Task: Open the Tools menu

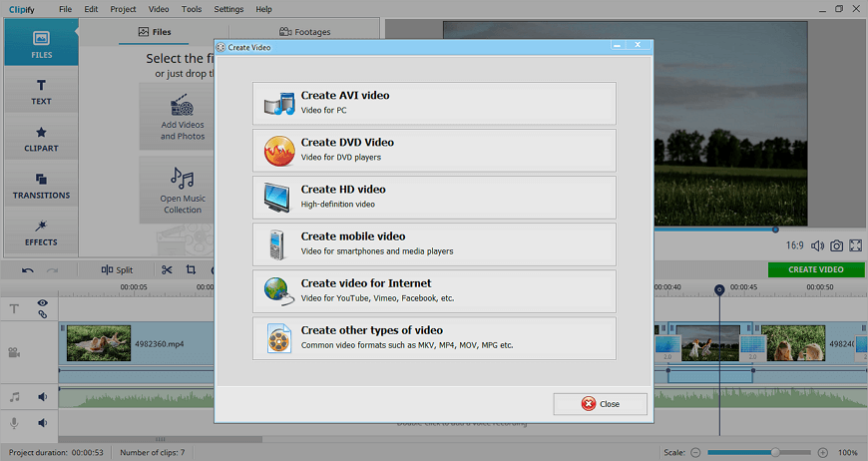Action: click(192, 9)
